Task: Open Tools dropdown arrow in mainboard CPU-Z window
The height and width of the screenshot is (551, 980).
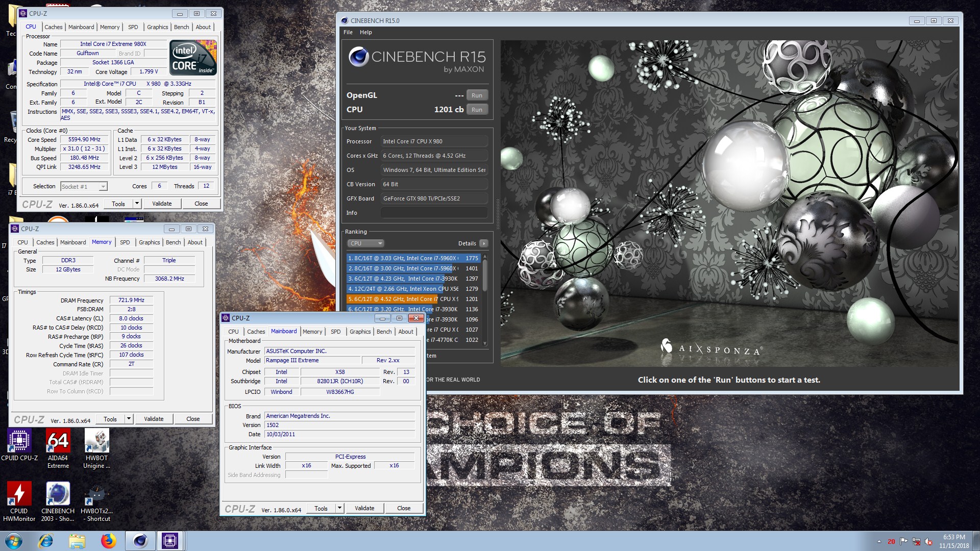Action: point(339,508)
